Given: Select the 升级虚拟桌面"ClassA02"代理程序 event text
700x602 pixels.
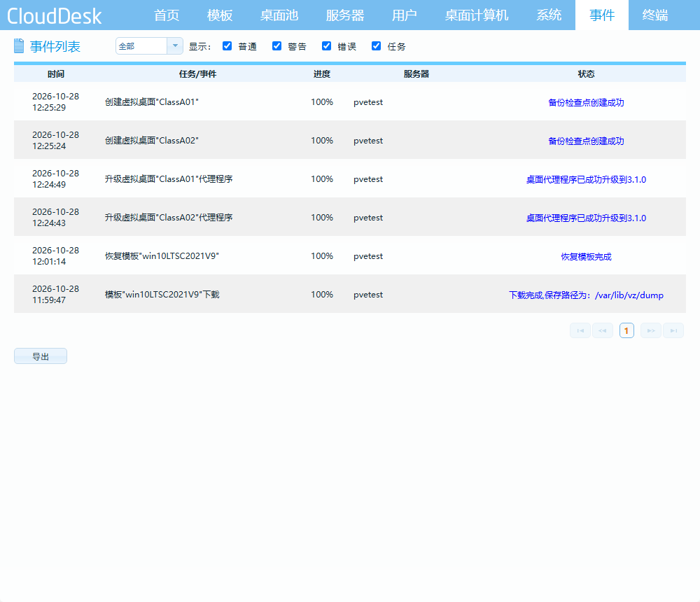Looking at the screenshot, I should pos(169,217).
